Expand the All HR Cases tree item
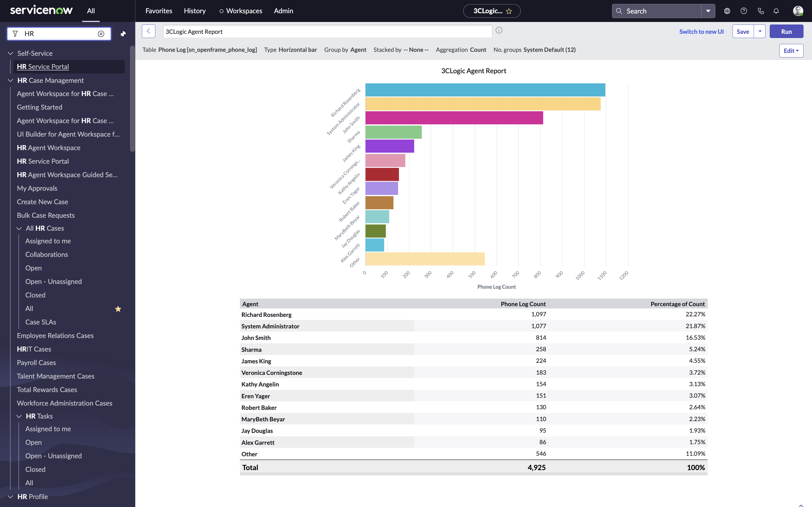The height and width of the screenshot is (507, 812). tap(17, 228)
